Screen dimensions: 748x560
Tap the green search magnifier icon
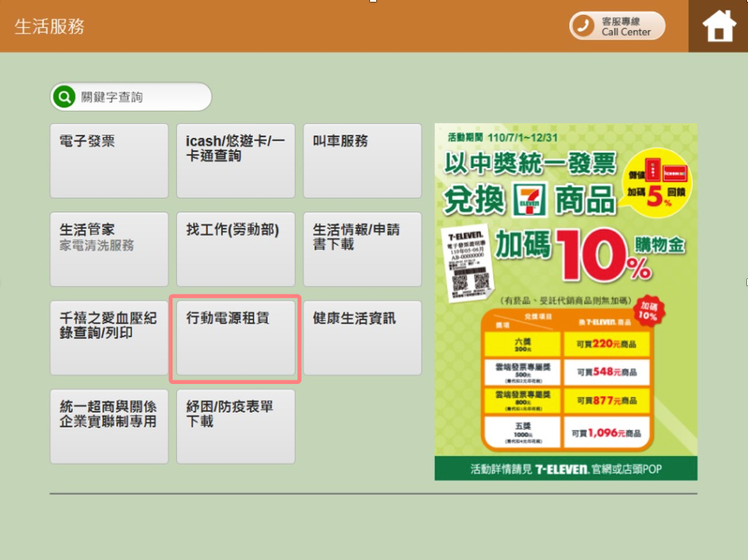(x=64, y=97)
